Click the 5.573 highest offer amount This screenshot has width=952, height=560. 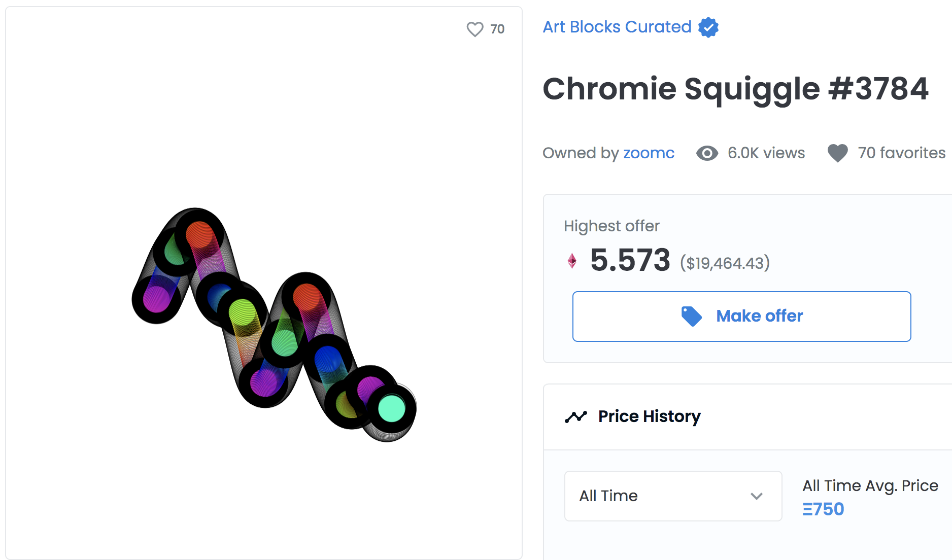pyautogui.click(x=630, y=261)
